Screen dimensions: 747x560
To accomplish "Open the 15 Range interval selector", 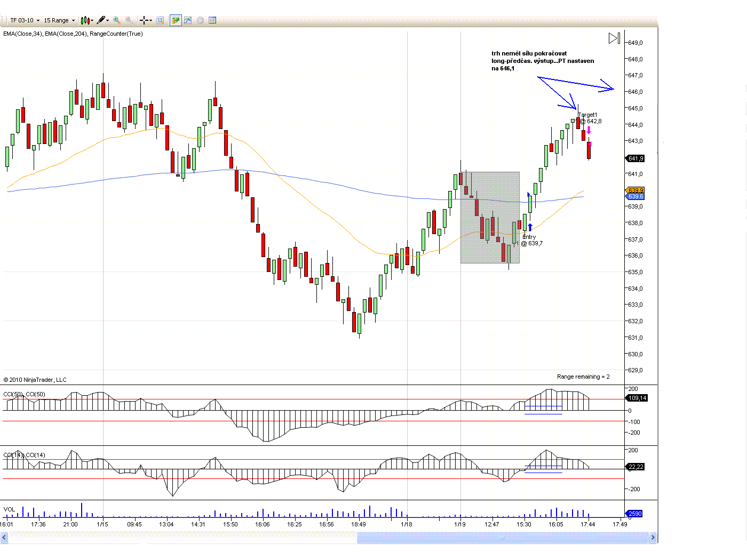I will pyautogui.click(x=59, y=20).
